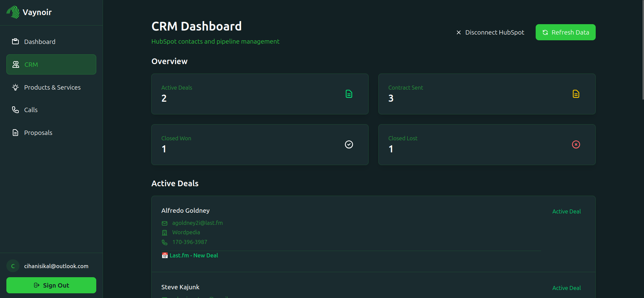The image size is (644, 298).
Task: Click the Active Deals card document icon
Action: 349,94
